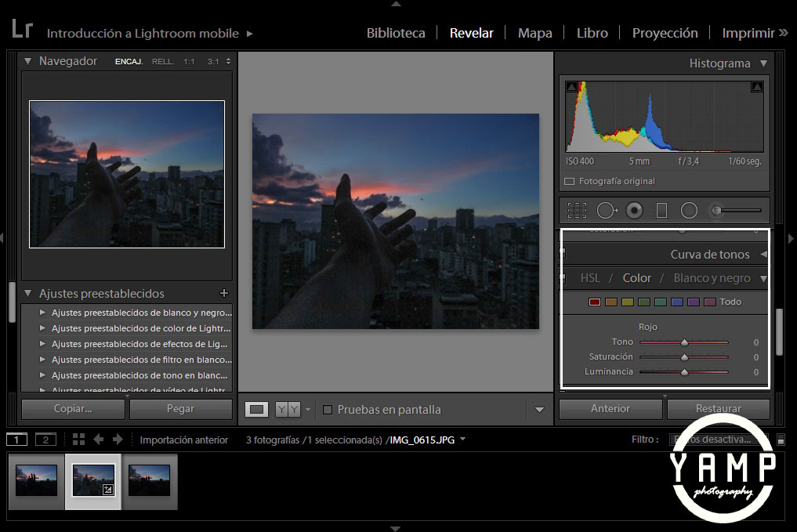The width and height of the screenshot is (797, 532).
Task: Activate the Red Eye Correction tool
Action: (x=634, y=211)
